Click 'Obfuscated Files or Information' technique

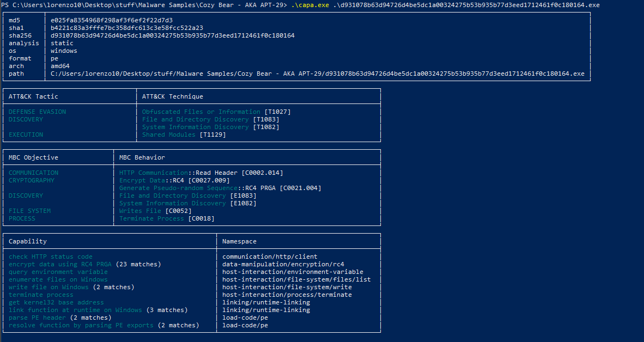[201, 112]
